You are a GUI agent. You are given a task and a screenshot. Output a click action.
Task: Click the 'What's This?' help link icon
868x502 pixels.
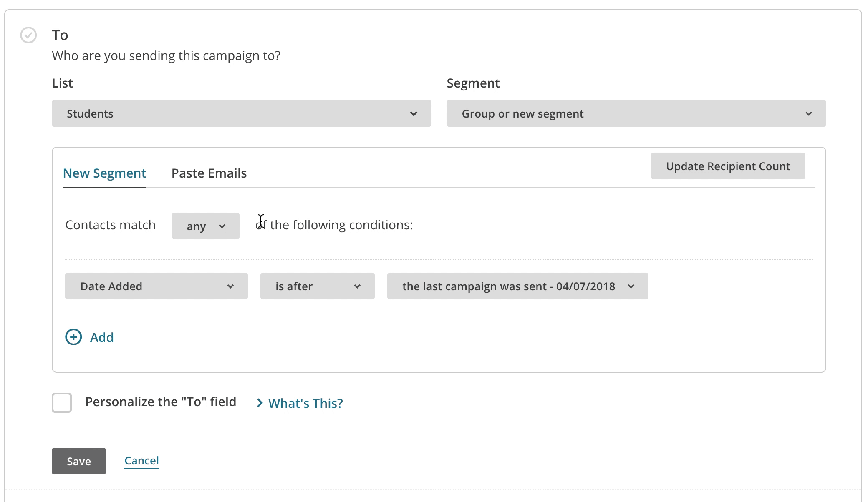[x=298, y=402]
